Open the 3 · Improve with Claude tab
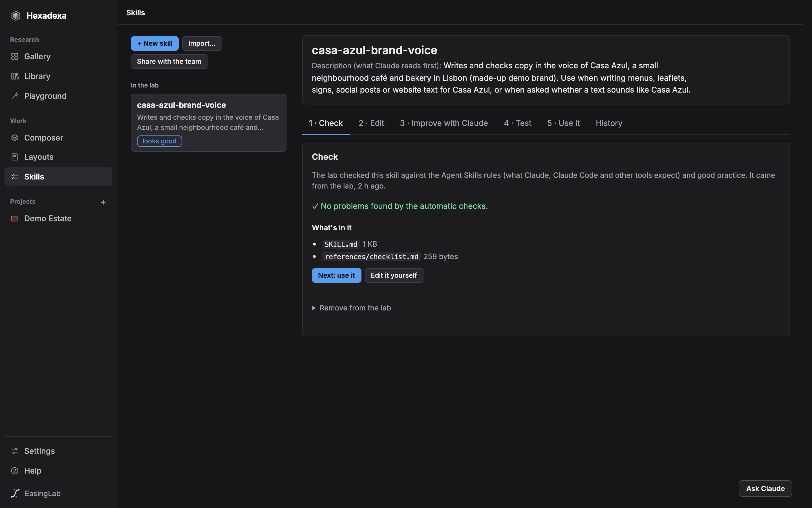The width and height of the screenshot is (812, 508). 443,123
